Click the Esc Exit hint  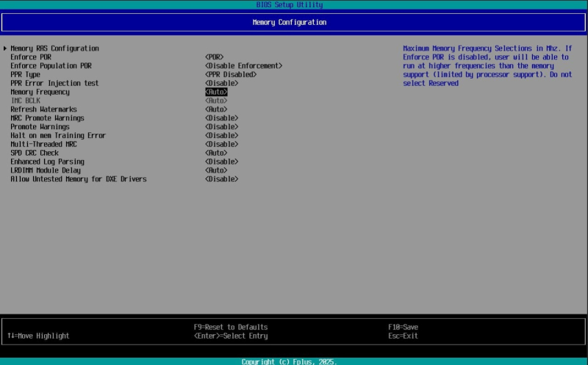403,336
